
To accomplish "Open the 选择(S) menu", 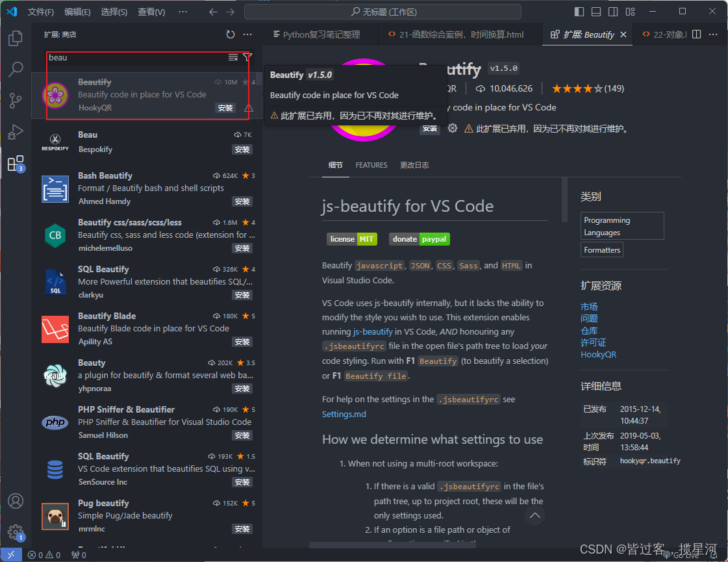I will click(114, 12).
